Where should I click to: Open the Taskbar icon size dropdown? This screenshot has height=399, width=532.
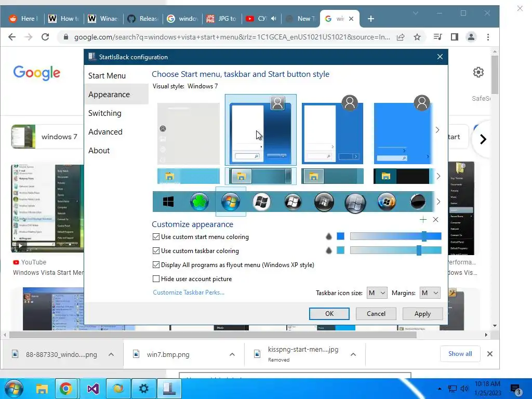pyautogui.click(x=377, y=293)
